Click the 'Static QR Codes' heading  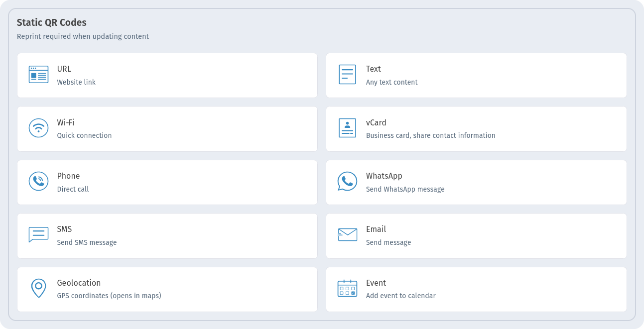click(x=52, y=22)
